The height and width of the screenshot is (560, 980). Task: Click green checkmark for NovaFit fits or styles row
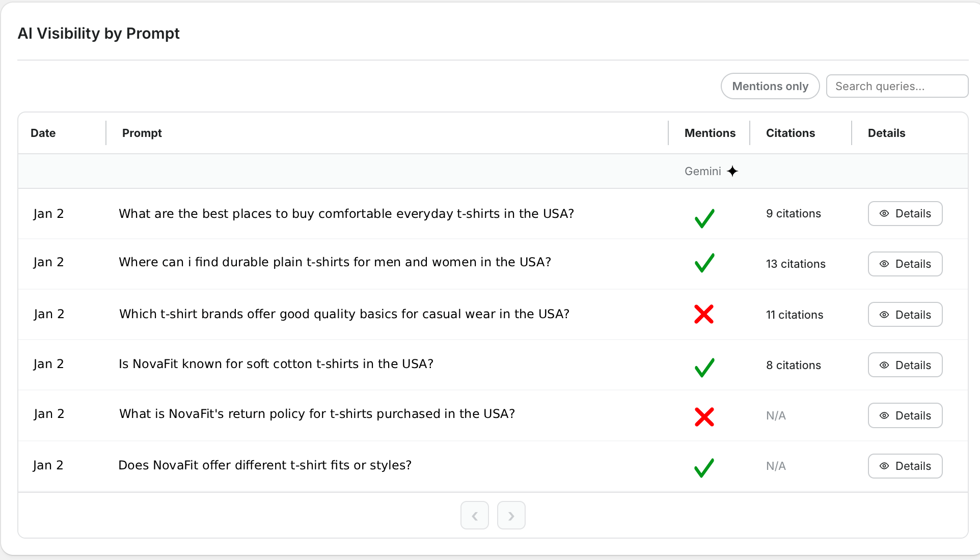(x=704, y=467)
